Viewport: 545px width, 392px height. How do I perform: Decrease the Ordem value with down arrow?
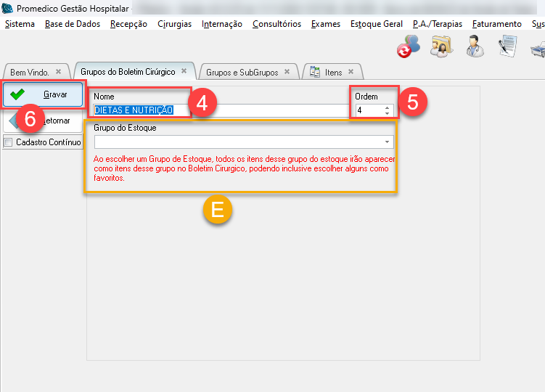coord(388,113)
